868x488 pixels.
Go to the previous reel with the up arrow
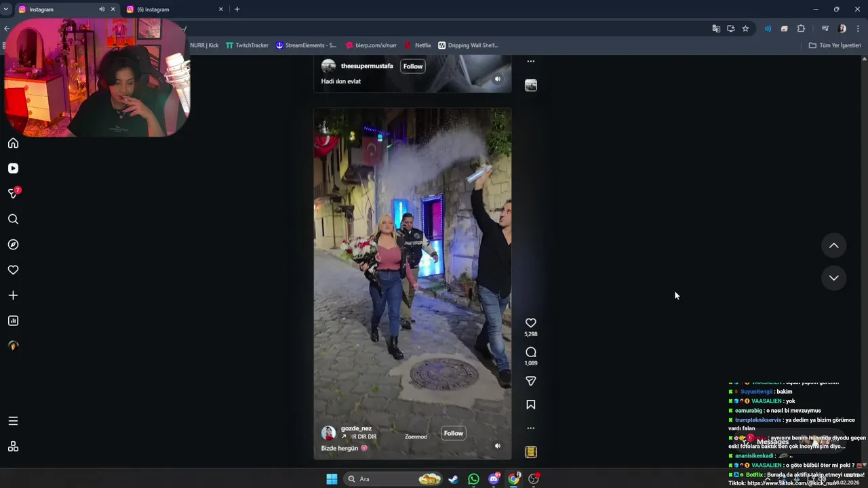coord(834,245)
